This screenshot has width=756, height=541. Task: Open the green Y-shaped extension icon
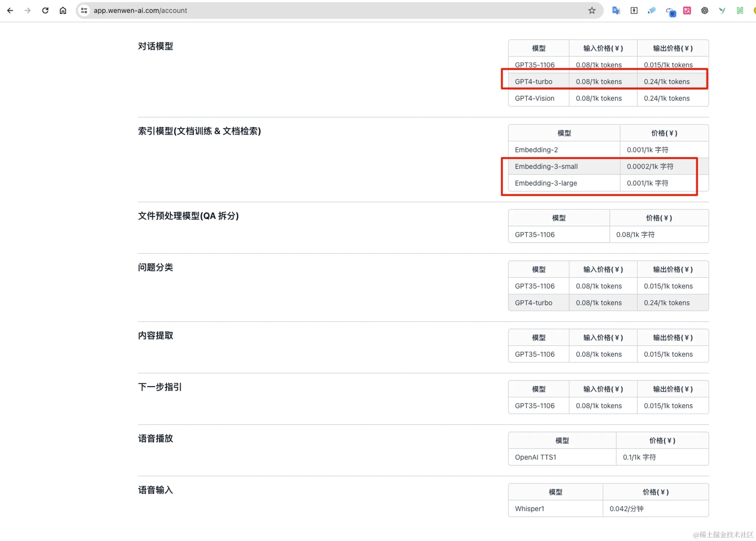pos(722,11)
